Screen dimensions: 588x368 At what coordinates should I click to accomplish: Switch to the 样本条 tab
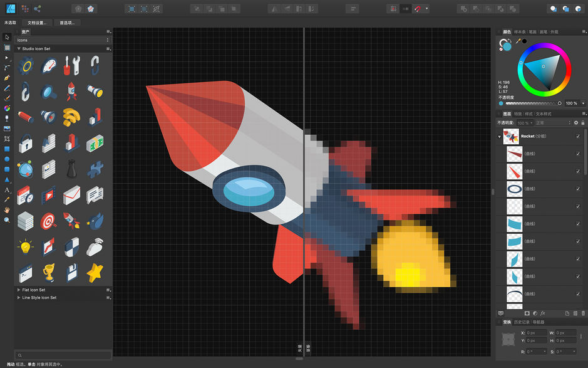click(520, 32)
